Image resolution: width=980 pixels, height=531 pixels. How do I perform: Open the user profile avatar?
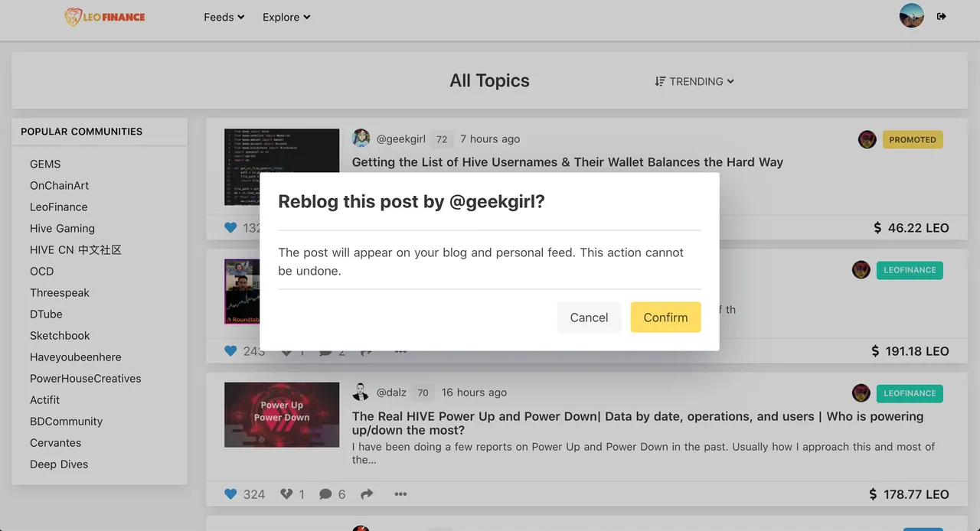coord(912,16)
